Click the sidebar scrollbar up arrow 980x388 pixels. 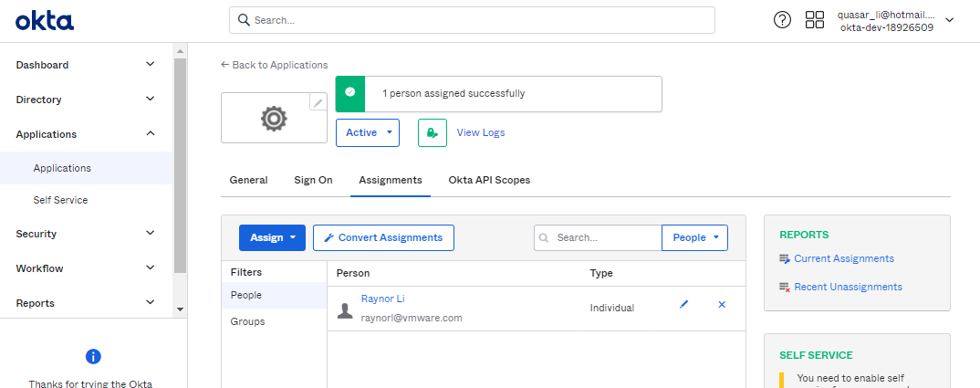point(180,51)
